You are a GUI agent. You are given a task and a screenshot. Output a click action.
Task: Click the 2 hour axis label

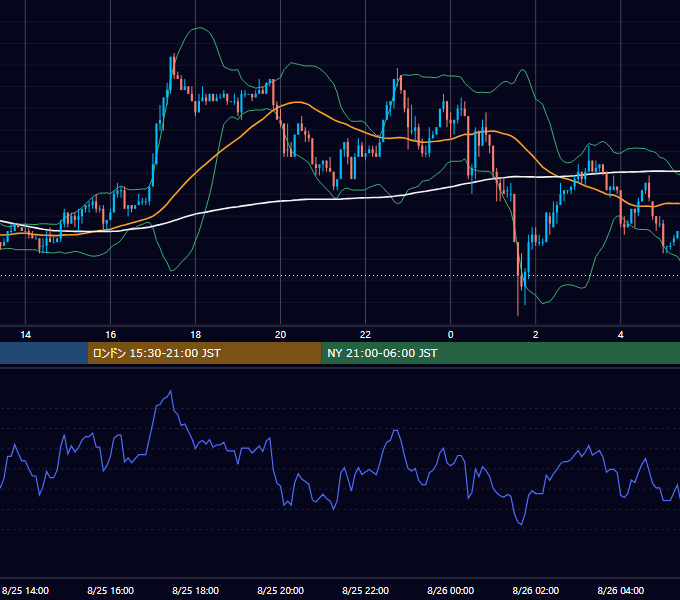click(x=536, y=335)
